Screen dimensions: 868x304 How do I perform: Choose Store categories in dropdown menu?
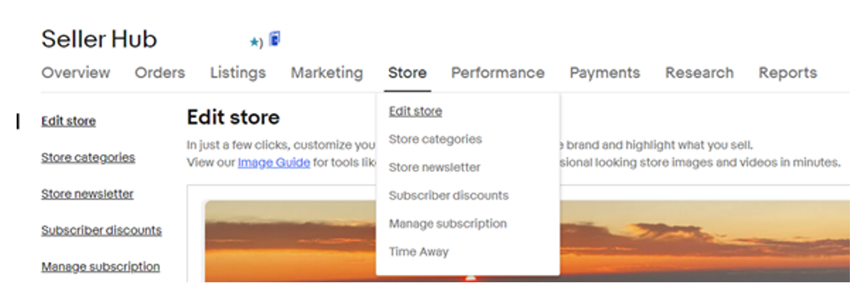[435, 139]
